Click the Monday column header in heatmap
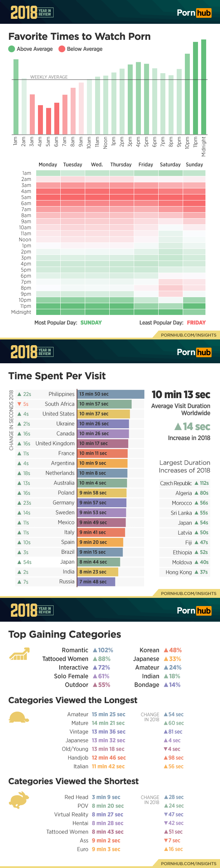This screenshot has width=220, height=868. (x=48, y=165)
